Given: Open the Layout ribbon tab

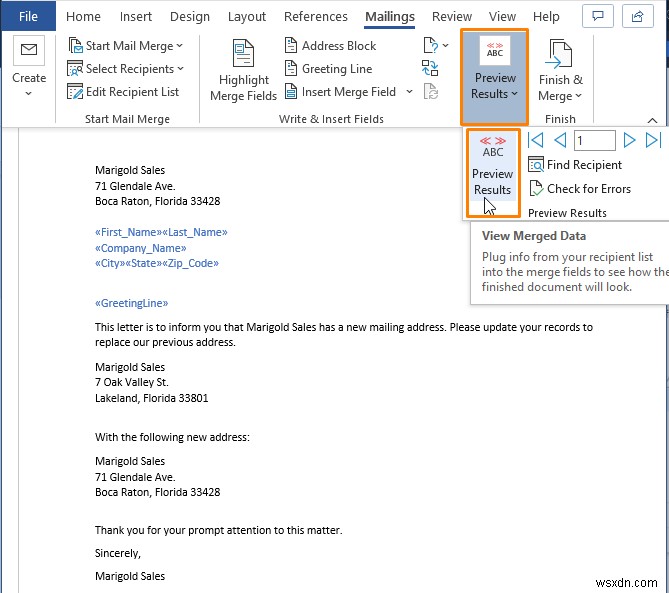Looking at the screenshot, I should [247, 17].
